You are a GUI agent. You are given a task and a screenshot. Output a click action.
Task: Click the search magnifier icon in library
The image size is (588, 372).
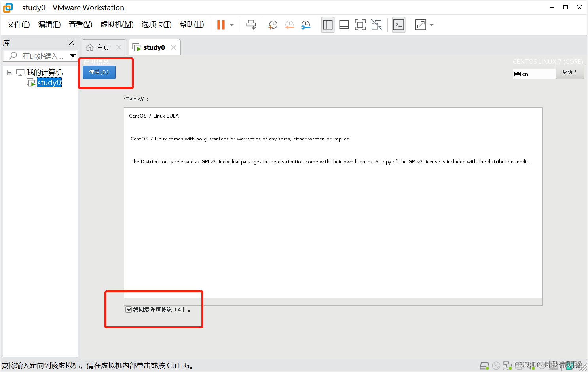[13, 56]
